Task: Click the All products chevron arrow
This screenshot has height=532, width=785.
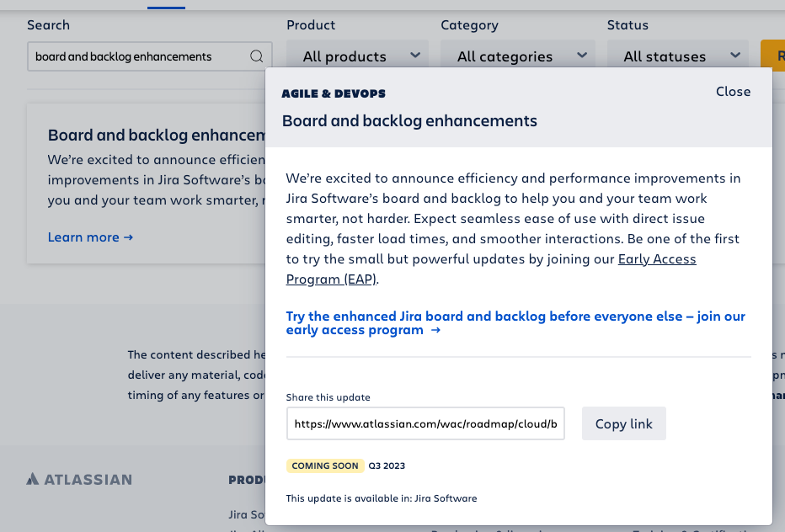Action: pos(415,55)
